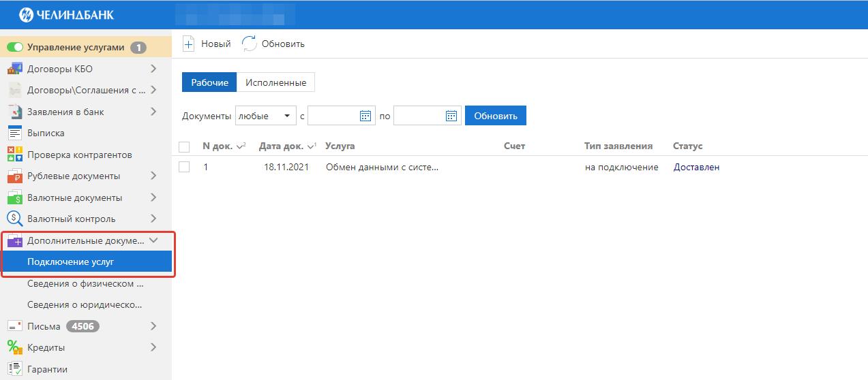Click the Валютные документы icon
Image resolution: width=868 pixels, height=380 pixels.
pyautogui.click(x=15, y=197)
